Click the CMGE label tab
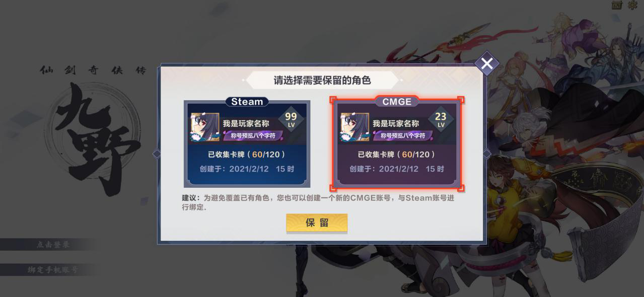The image size is (644, 297). tap(397, 102)
